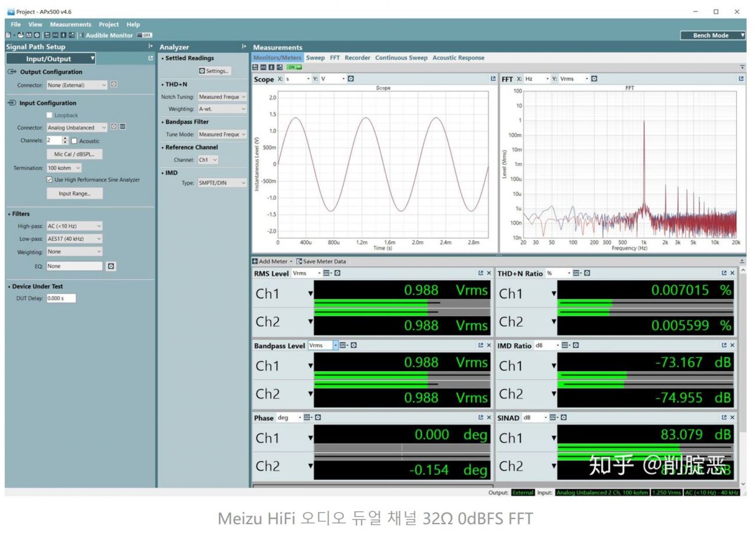756x541 pixels.
Task: Pop out the FFT graph window
Action: pos(741,79)
